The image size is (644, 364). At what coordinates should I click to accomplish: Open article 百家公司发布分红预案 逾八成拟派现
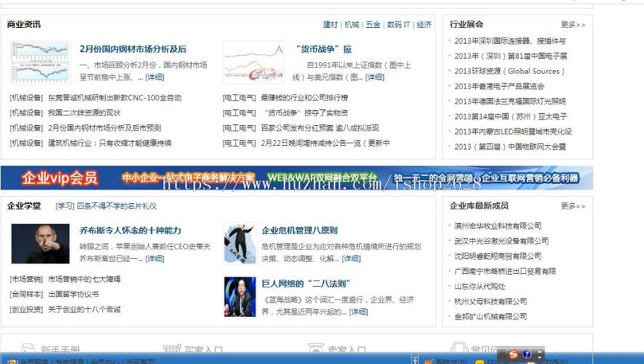320,128
